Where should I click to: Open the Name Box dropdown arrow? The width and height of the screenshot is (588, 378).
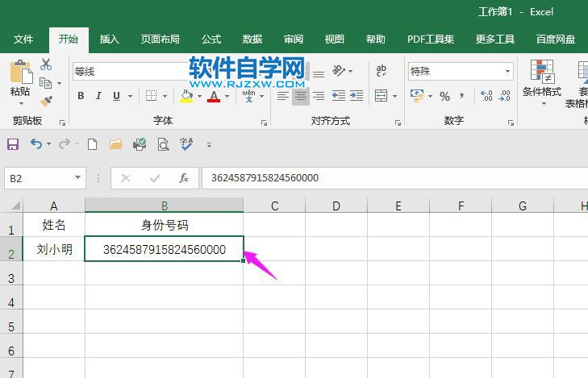pyautogui.click(x=77, y=177)
